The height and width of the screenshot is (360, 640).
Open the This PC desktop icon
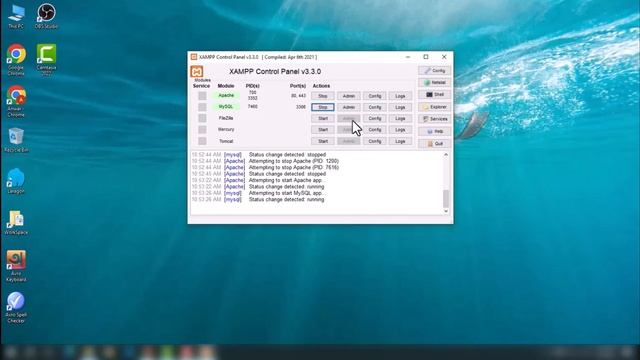(x=16, y=16)
